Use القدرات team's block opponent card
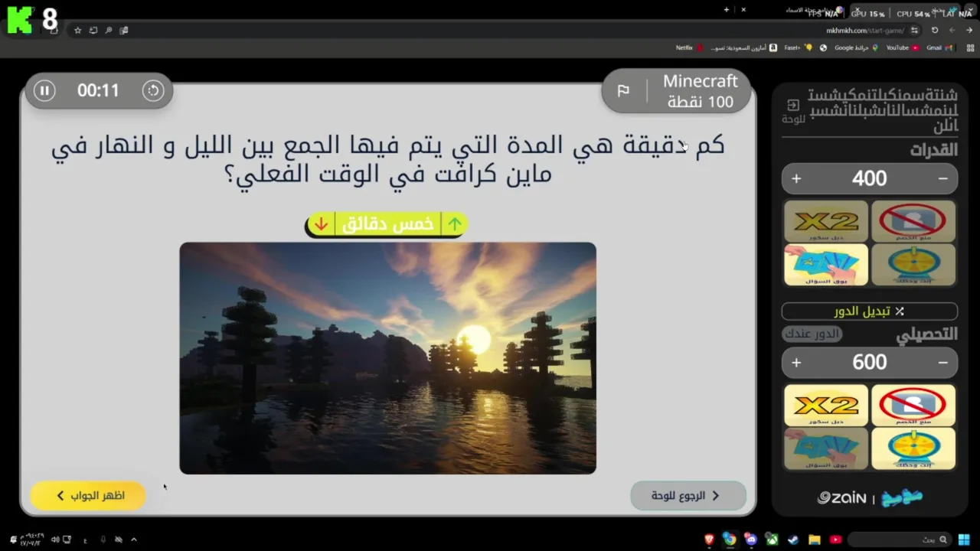The width and height of the screenshot is (980, 551). (913, 221)
